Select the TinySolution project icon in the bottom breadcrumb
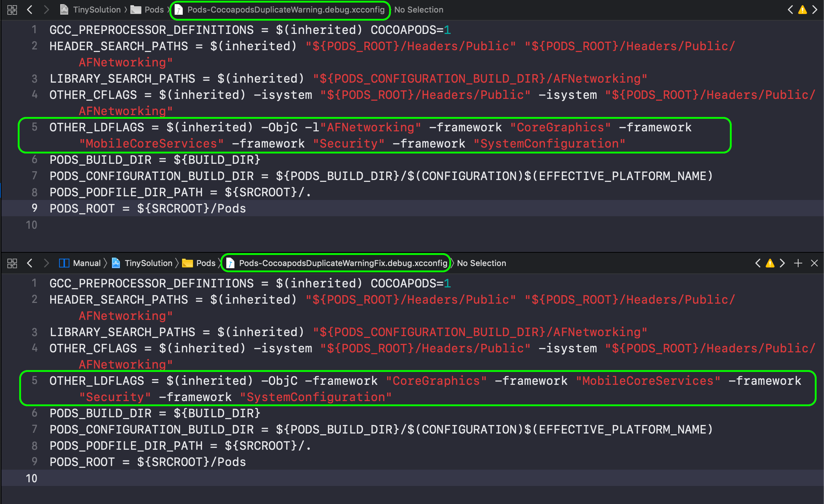Image resolution: width=824 pixels, height=504 pixels. [116, 263]
